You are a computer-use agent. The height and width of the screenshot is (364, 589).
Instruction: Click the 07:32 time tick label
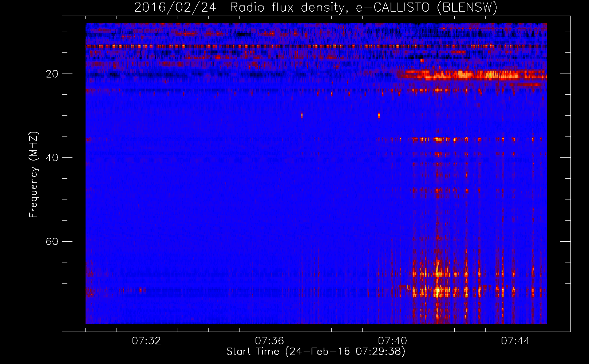[146, 341]
